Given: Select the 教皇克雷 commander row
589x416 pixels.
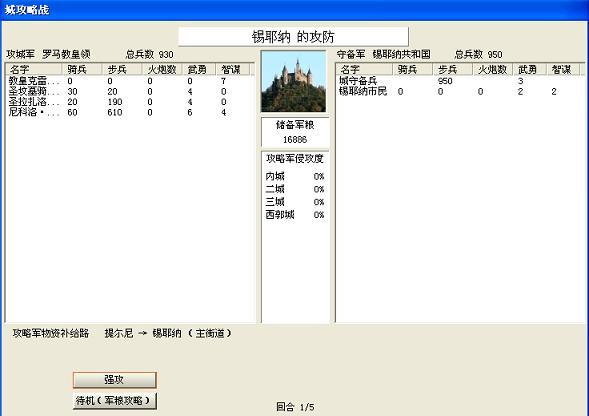Looking at the screenshot, I should (x=130, y=81).
